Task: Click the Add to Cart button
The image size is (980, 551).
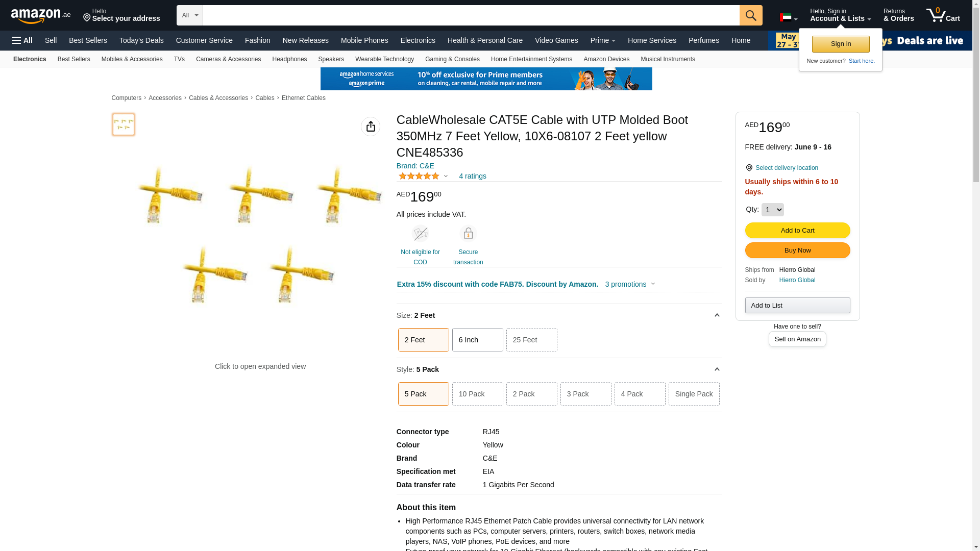Action: tap(797, 231)
